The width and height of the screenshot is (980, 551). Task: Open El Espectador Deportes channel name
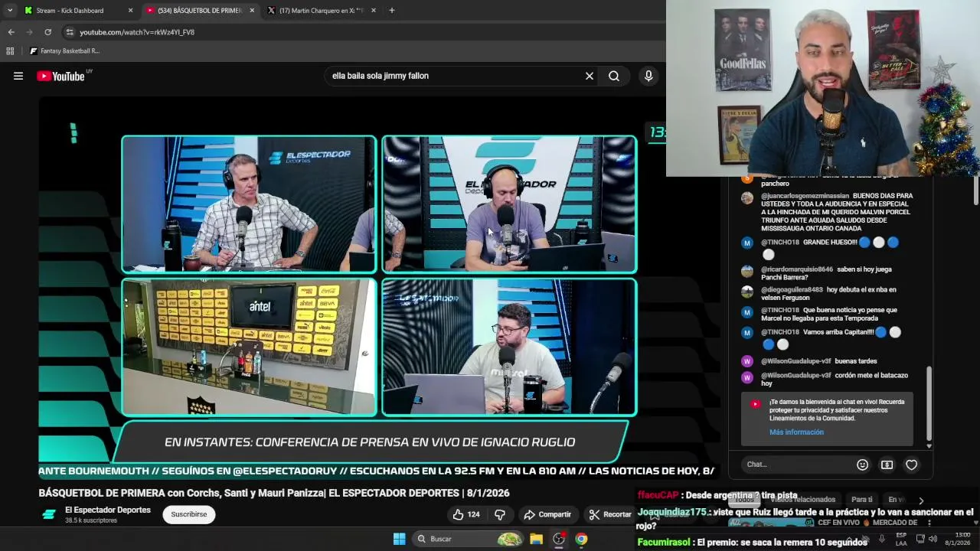pyautogui.click(x=108, y=510)
